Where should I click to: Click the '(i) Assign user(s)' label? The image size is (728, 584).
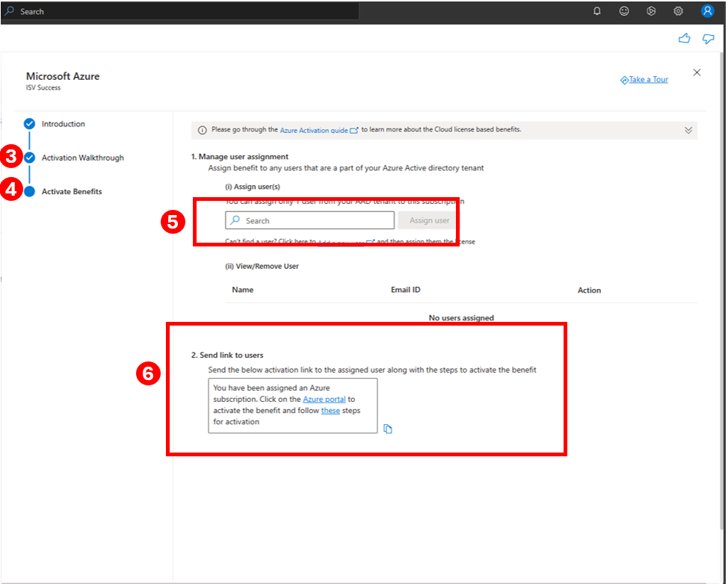click(253, 187)
